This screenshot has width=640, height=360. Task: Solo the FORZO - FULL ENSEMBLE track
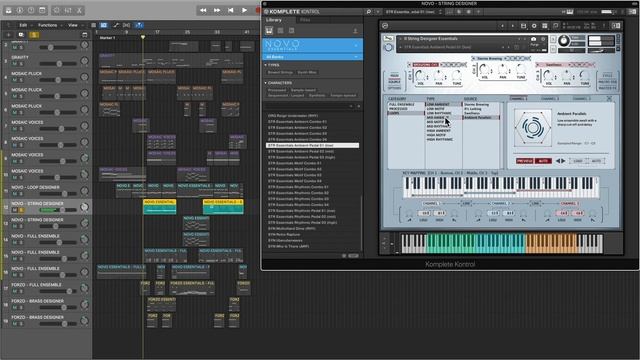pos(21,291)
